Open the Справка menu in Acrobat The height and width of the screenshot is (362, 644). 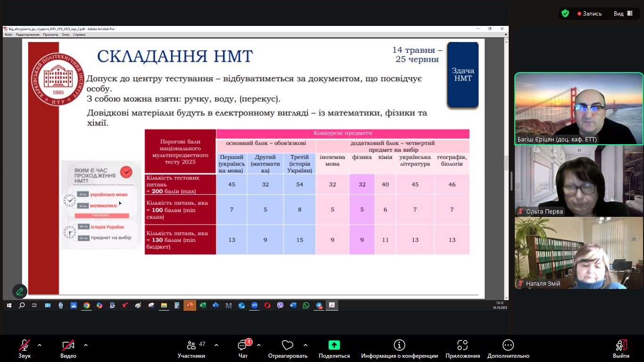[x=79, y=34]
